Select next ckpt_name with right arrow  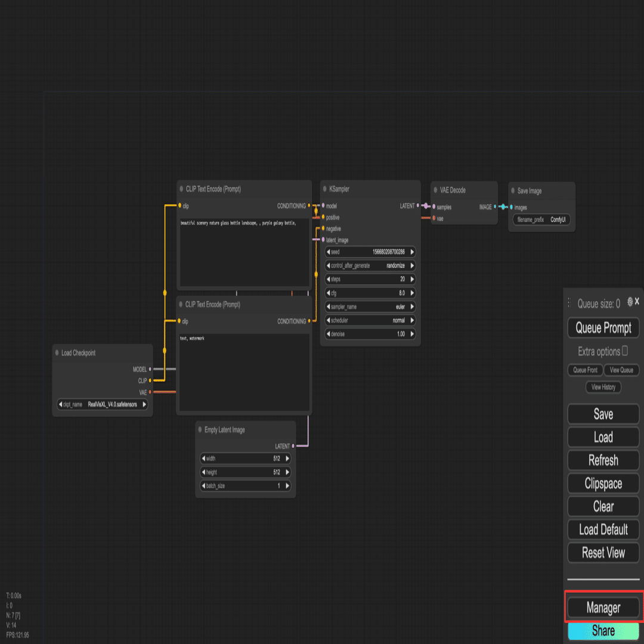click(x=144, y=404)
